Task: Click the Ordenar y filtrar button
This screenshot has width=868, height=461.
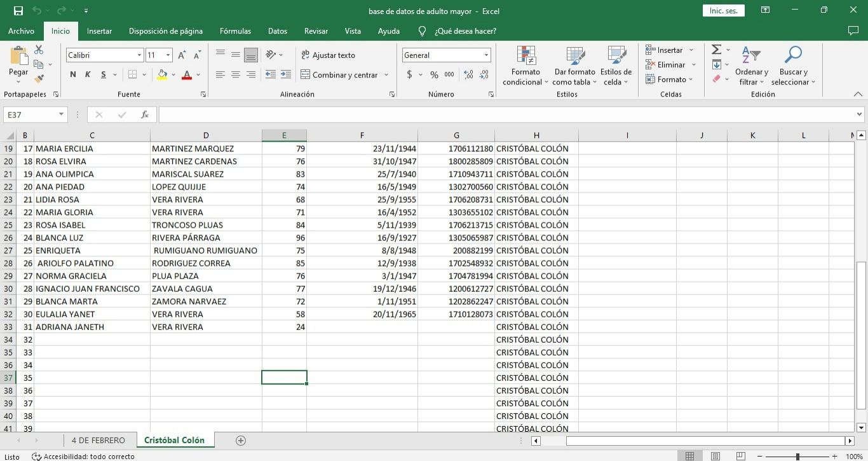Action: 751,65
